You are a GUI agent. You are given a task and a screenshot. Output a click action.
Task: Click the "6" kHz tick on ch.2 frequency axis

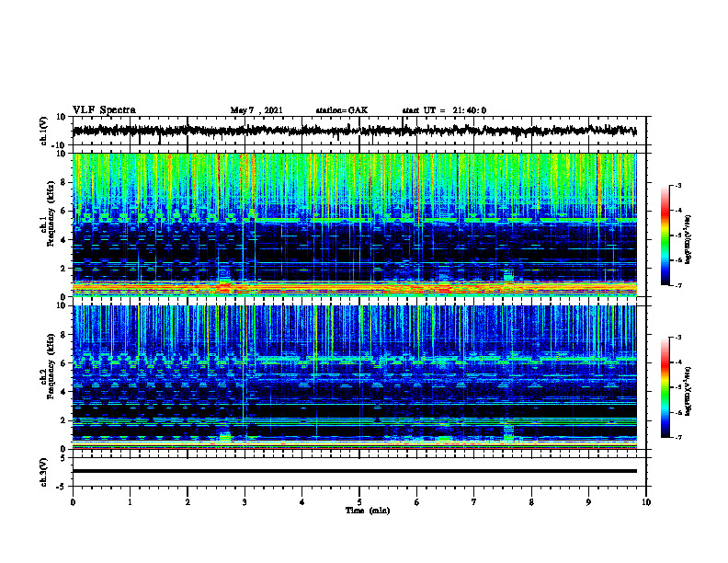[x=63, y=363]
